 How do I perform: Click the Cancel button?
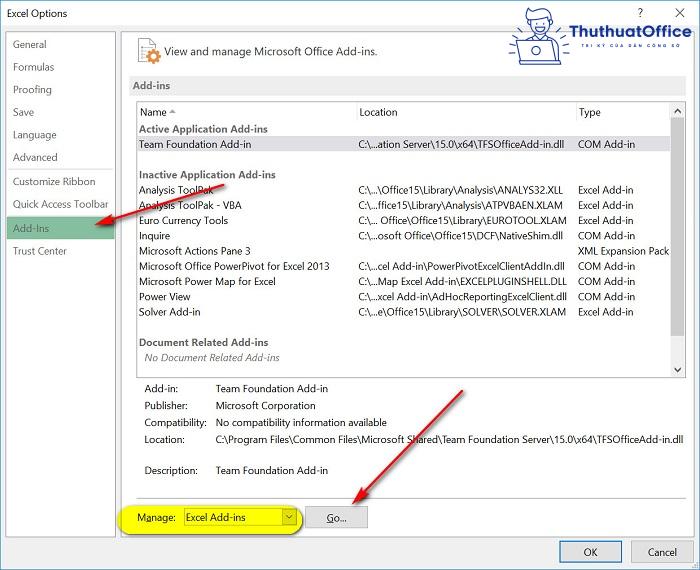click(x=662, y=552)
